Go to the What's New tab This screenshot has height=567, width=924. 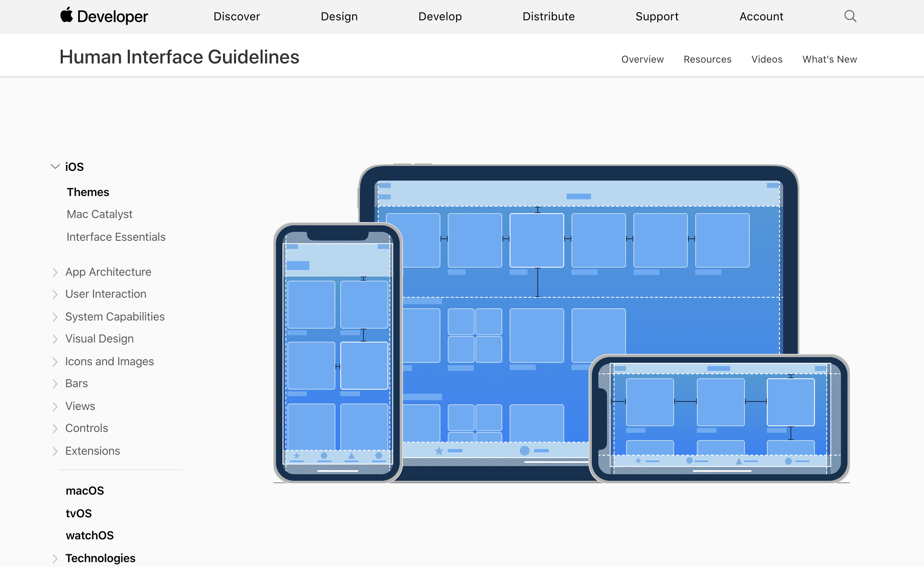pyautogui.click(x=830, y=59)
